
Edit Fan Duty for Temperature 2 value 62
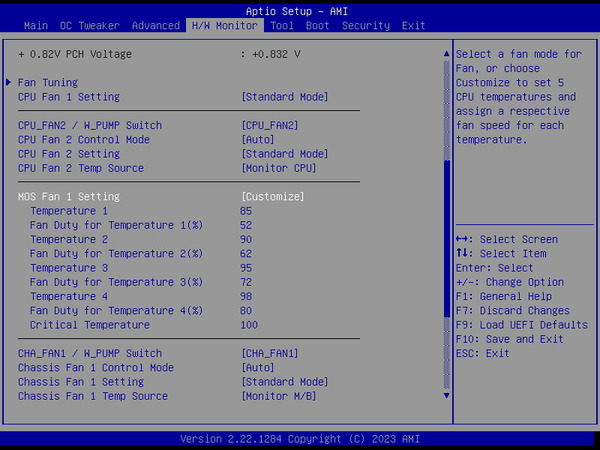[246, 254]
